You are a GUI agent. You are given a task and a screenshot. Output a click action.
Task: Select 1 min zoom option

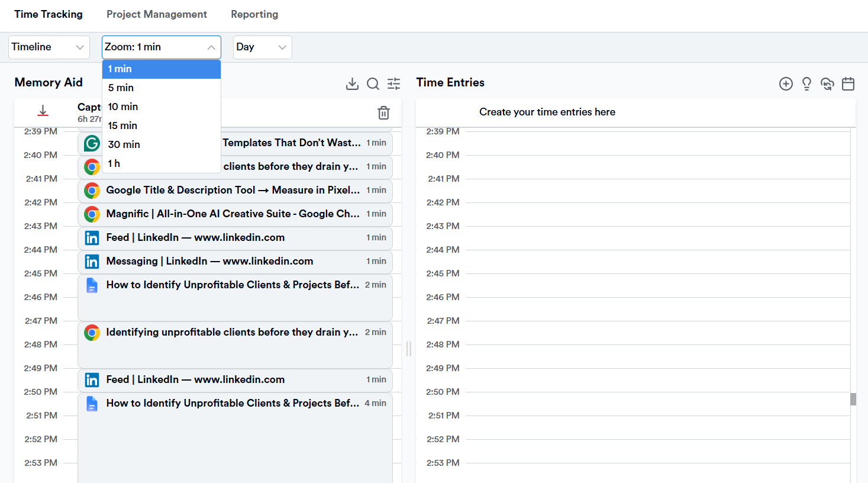coord(162,69)
